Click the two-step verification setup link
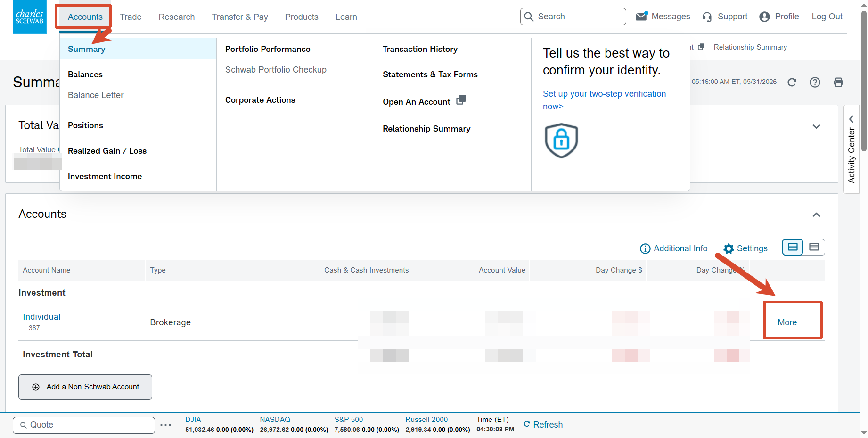Viewport: 868px width, 438px height. [x=604, y=100]
